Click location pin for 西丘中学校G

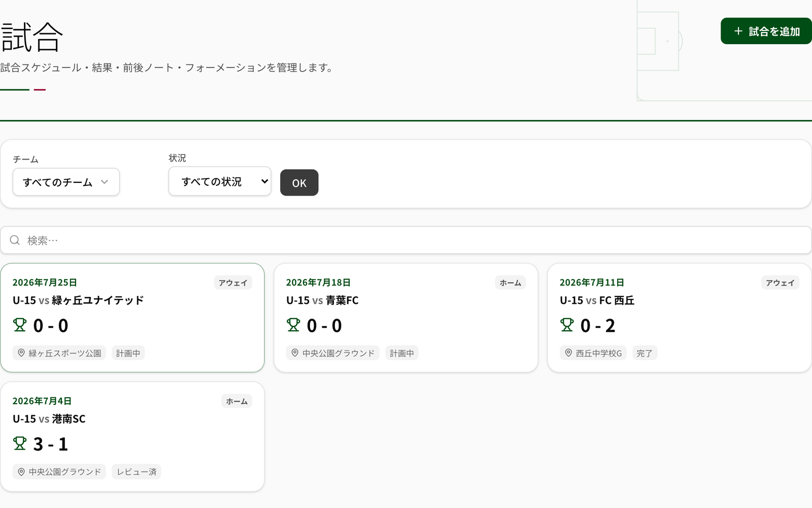coord(568,353)
